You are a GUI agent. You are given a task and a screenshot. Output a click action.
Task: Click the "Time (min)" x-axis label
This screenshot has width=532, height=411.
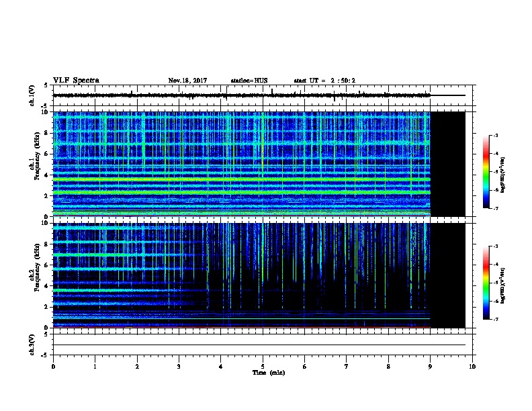coord(269,373)
